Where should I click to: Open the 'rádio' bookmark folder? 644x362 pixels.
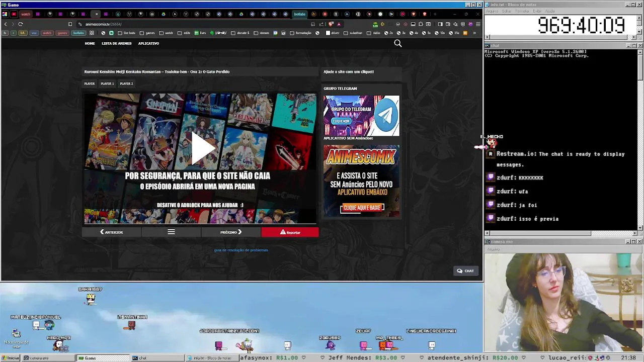point(374,33)
